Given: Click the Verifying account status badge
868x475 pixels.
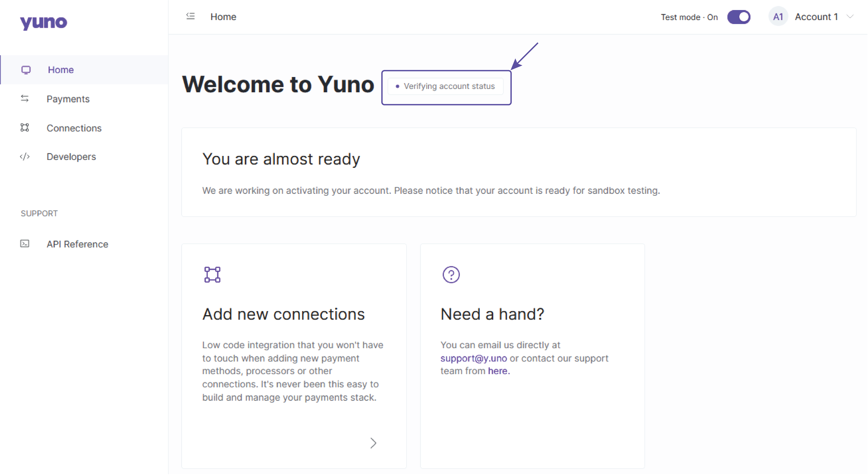Looking at the screenshot, I should pyautogui.click(x=445, y=86).
